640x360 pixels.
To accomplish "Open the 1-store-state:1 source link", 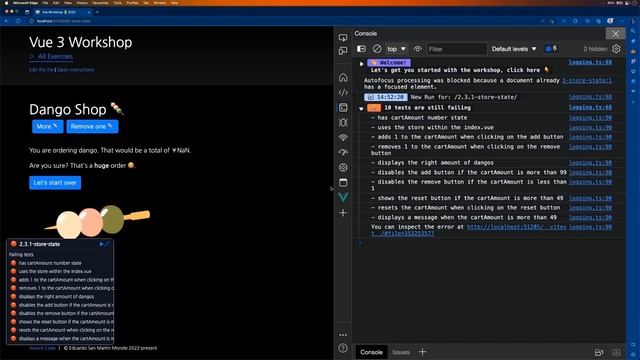I will click(587, 80).
